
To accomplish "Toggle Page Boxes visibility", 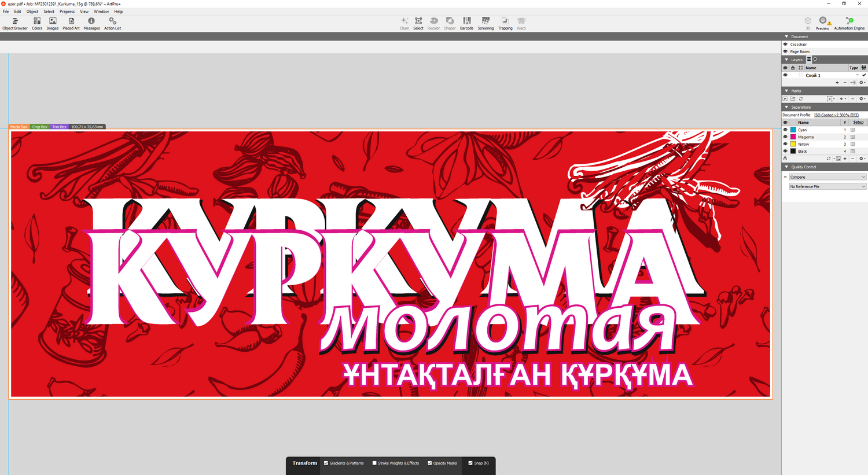I will (x=785, y=51).
